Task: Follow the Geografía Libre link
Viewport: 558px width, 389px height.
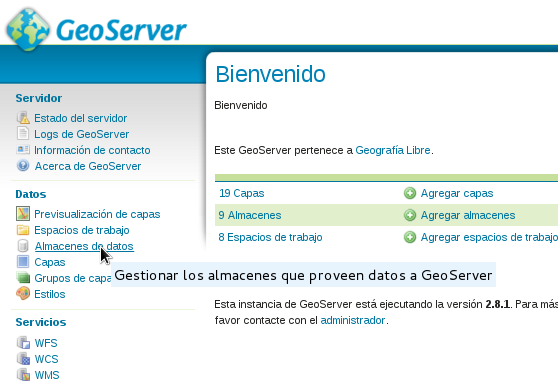Action: click(393, 150)
